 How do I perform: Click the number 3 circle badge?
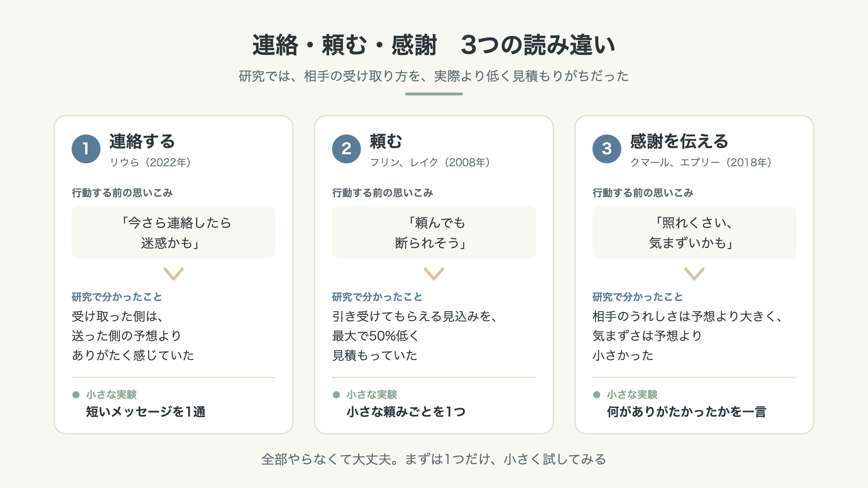[607, 149]
